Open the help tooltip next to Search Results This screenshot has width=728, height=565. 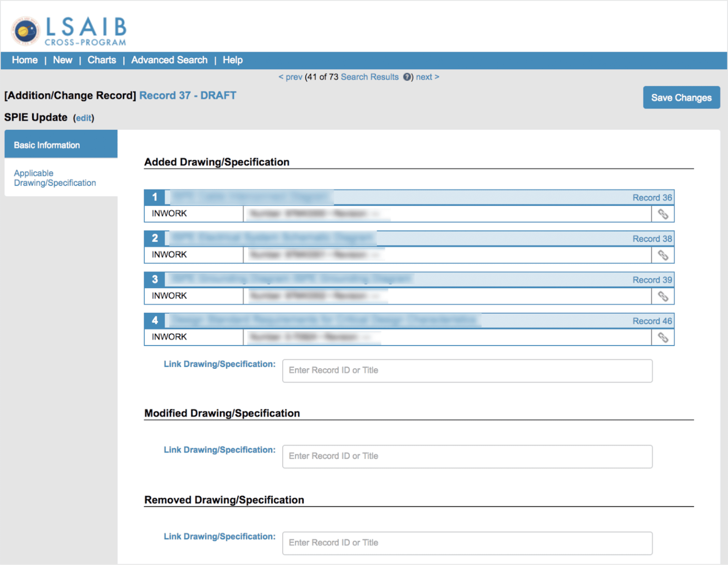point(407,77)
